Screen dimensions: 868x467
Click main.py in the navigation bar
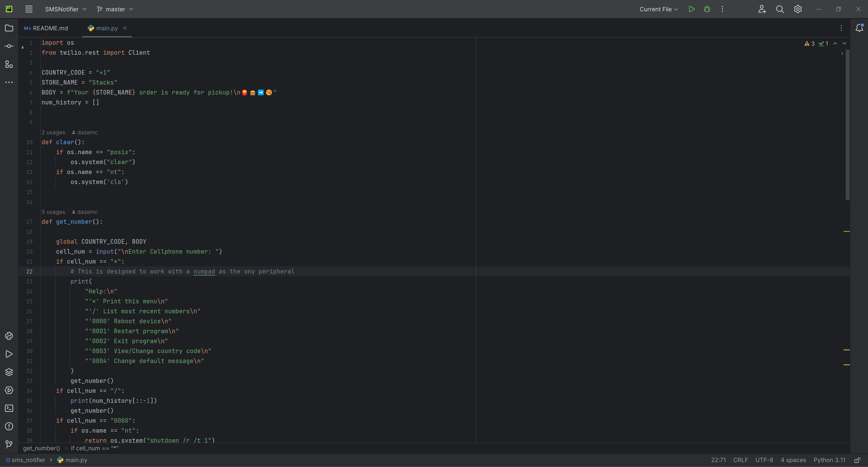pyautogui.click(x=72, y=460)
